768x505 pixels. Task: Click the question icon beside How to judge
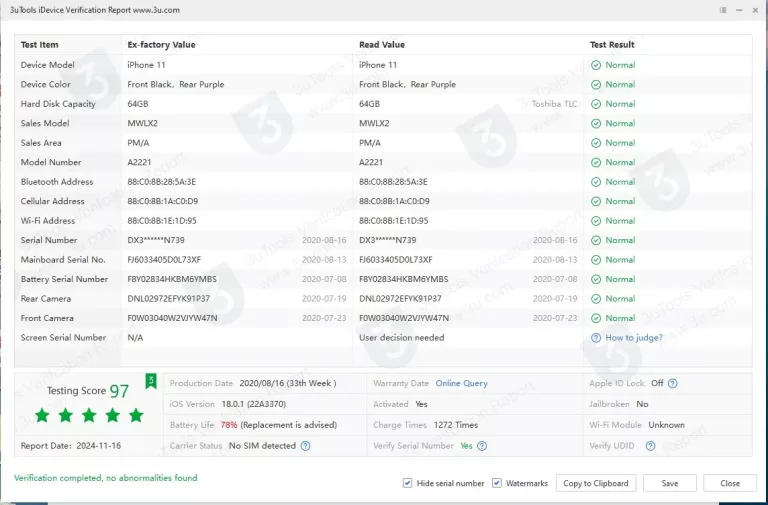tap(596, 338)
